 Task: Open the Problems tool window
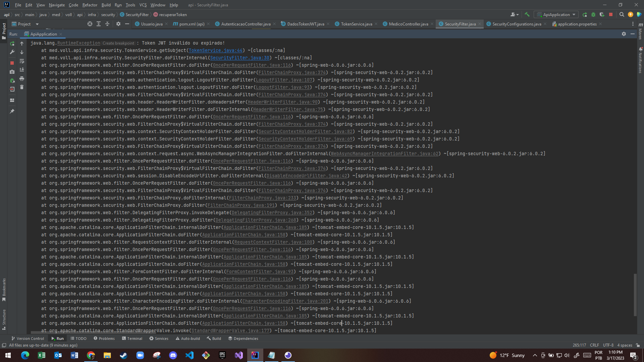click(x=104, y=339)
